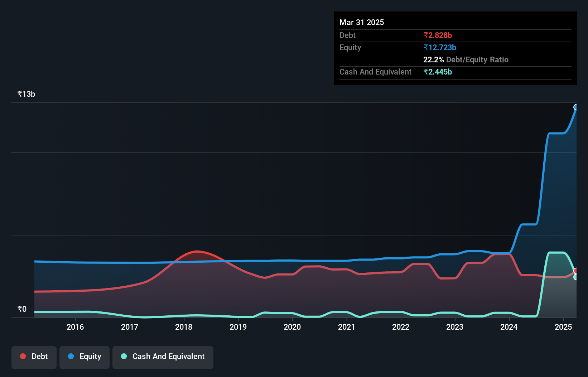Toggle the Debt series legend button
Viewport: 588px width, 377px height.
click(34, 357)
